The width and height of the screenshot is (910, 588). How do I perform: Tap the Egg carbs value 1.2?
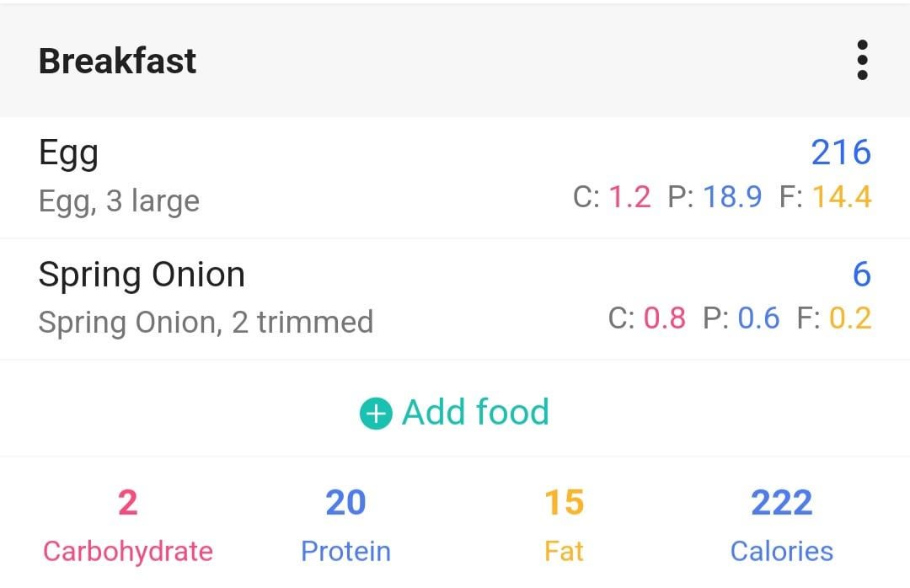[629, 197]
